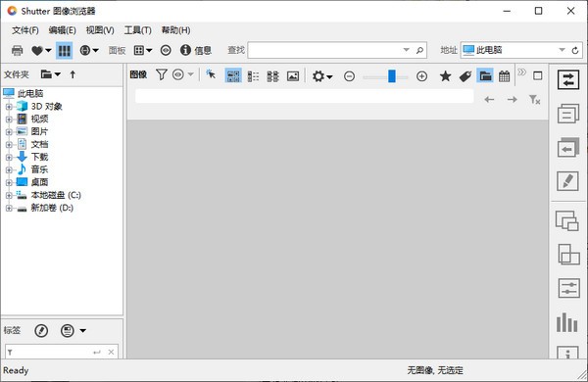Click the cursor selection tool icon

[211, 74]
